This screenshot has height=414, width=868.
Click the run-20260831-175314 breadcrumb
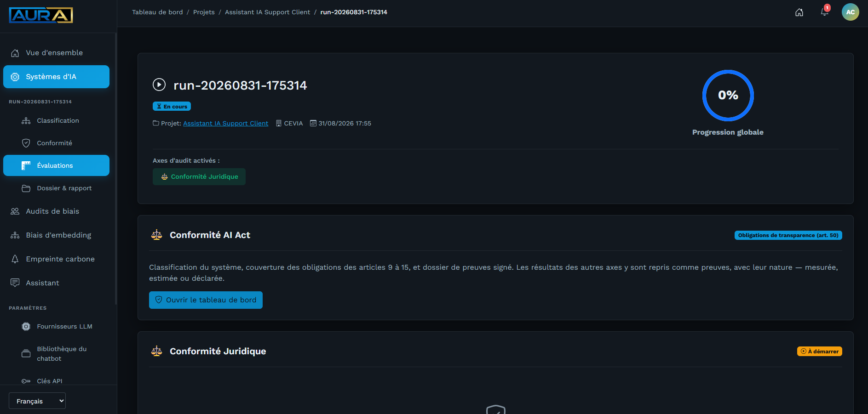pyautogui.click(x=354, y=12)
